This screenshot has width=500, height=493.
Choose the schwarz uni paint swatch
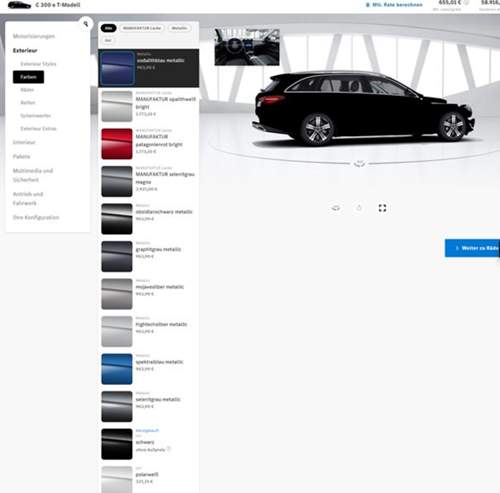click(x=117, y=444)
